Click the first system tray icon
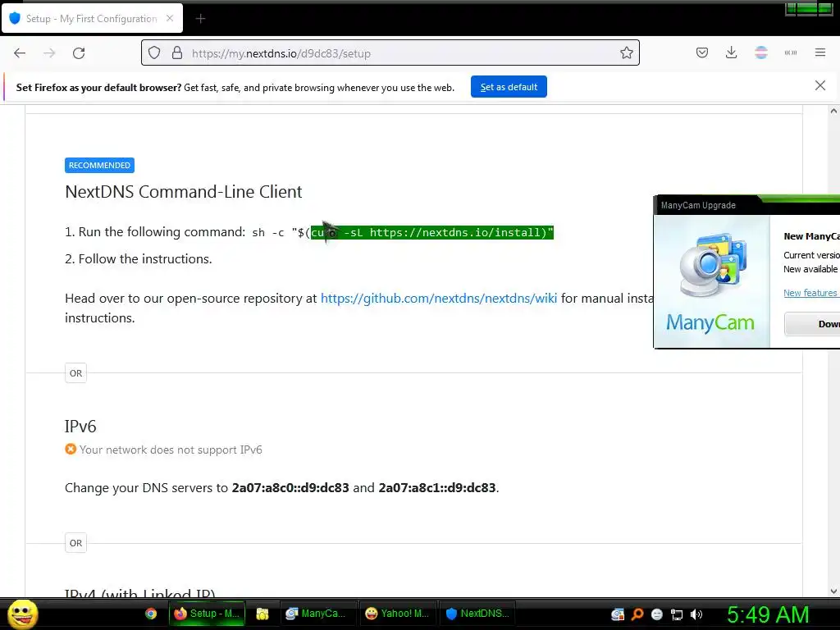Image resolution: width=840 pixels, height=630 pixels. [618, 614]
